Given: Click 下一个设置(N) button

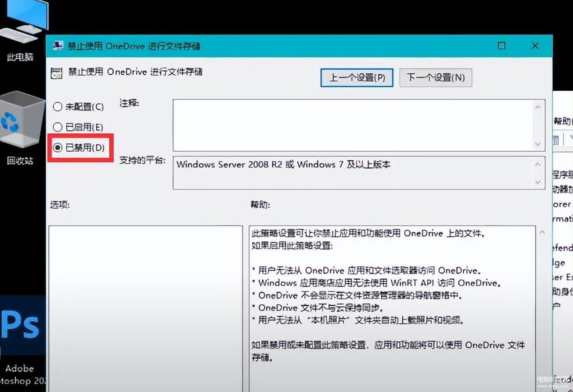Looking at the screenshot, I should click(x=436, y=78).
